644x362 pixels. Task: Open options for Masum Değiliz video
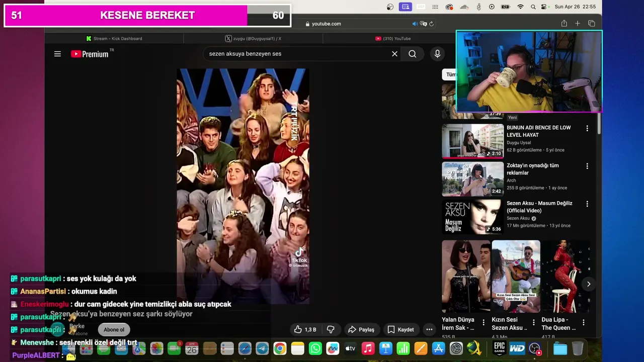pyautogui.click(x=587, y=204)
